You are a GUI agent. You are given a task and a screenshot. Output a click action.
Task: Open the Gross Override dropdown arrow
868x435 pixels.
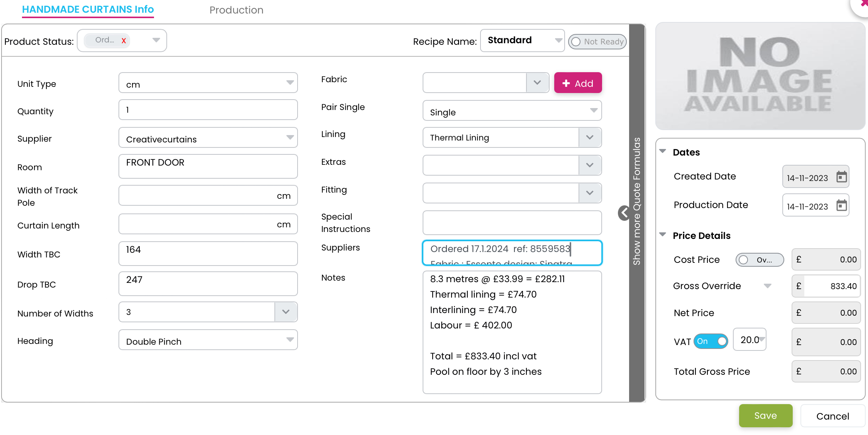pos(767,286)
